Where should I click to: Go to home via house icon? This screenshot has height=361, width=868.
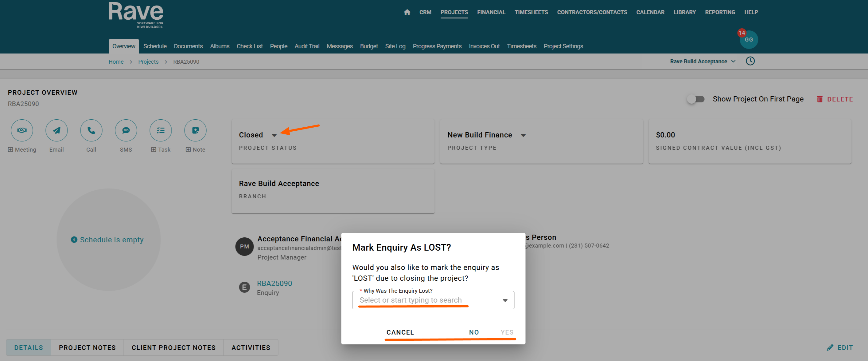pyautogui.click(x=407, y=12)
